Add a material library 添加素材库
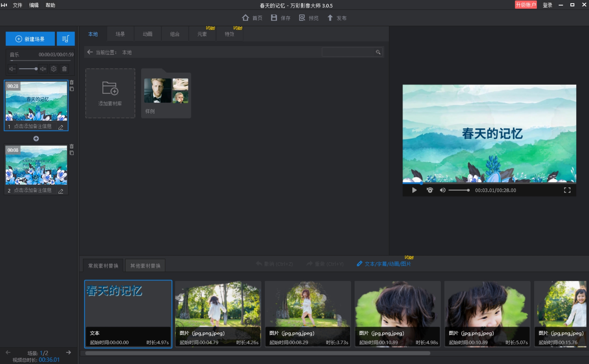This screenshot has width=589, height=364. pyautogui.click(x=110, y=93)
